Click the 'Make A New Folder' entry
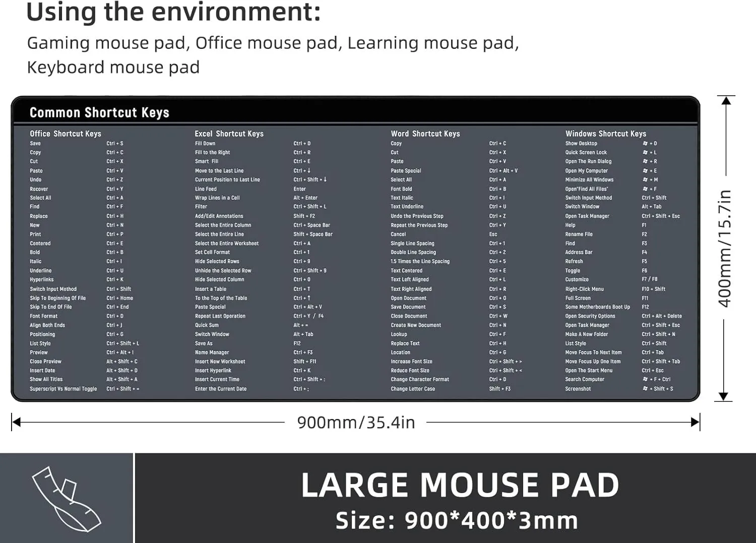 [x=586, y=335]
